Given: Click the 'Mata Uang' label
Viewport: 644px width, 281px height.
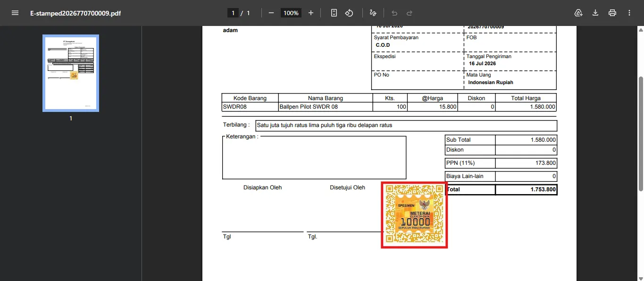Looking at the screenshot, I should pos(479,75).
